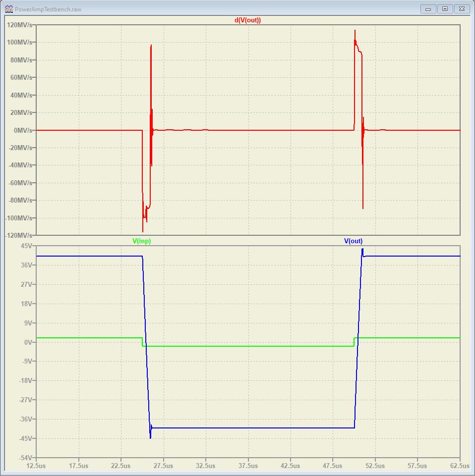Click the blue V(out) trace label
Viewport: 475px width, 476px height.
point(353,241)
